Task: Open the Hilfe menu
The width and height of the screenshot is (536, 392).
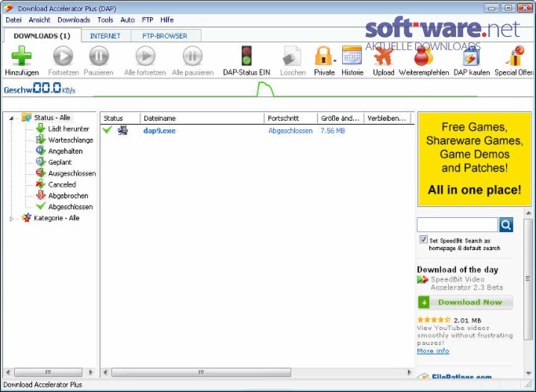Action: click(167, 20)
